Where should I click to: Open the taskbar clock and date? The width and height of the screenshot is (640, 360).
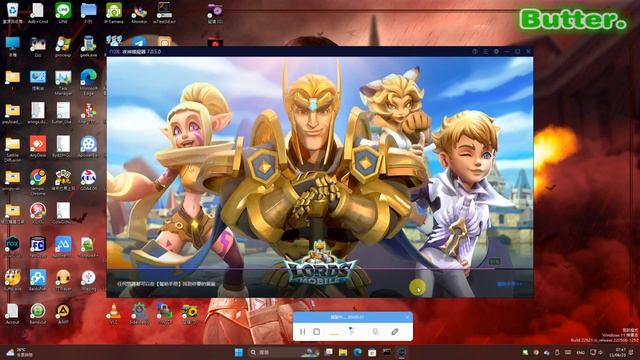click(618, 352)
